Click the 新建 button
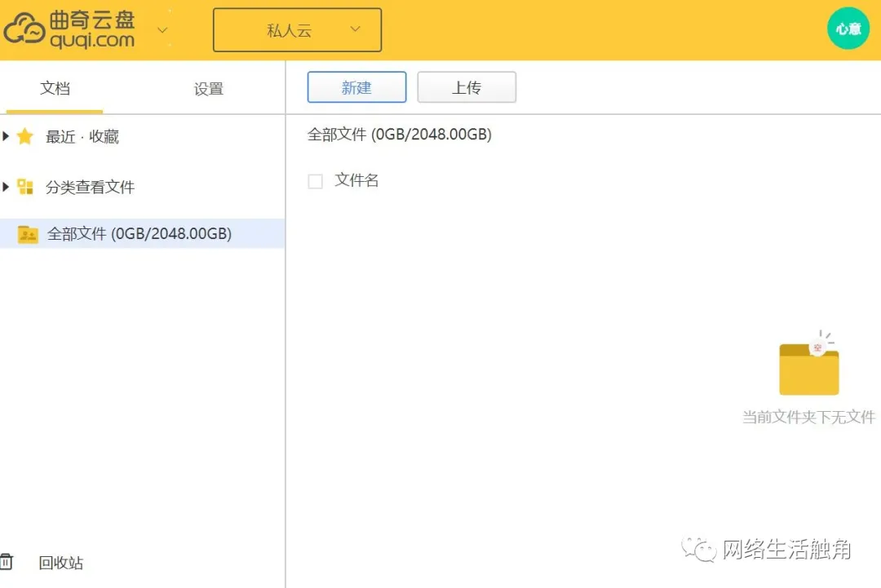This screenshot has width=881, height=588. coord(356,86)
